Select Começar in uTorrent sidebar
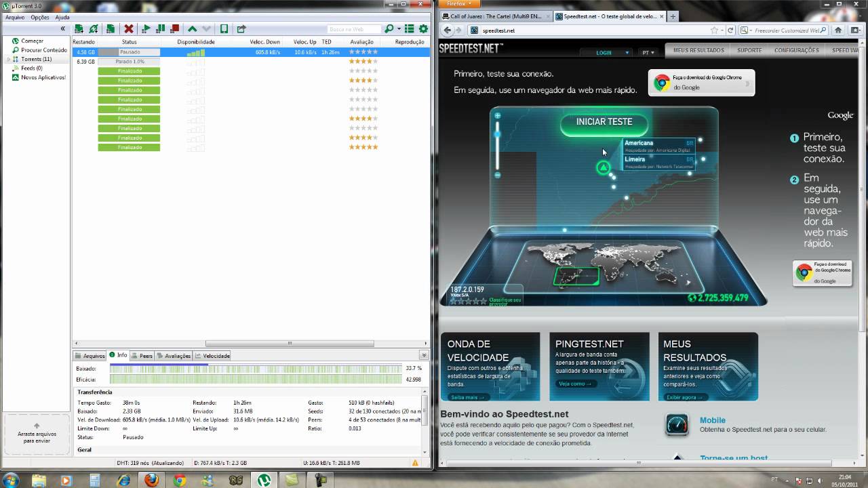Image resolution: width=868 pixels, height=488 pixels. tap(32, 41)
